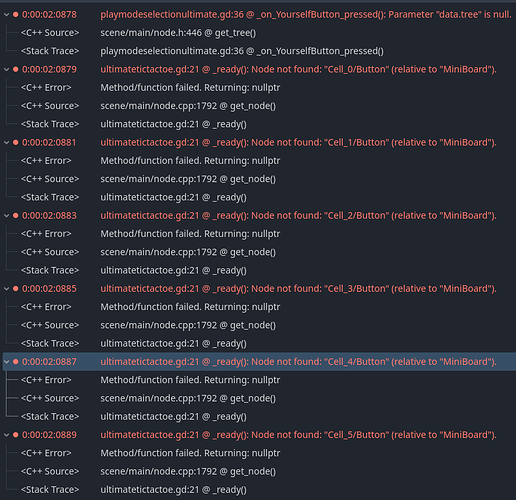The height and width of the screenshot is (500, 516).
Task: Collapse the highlighted 0:00:02:0887 error entry
Action: click(x=6, y=362)
